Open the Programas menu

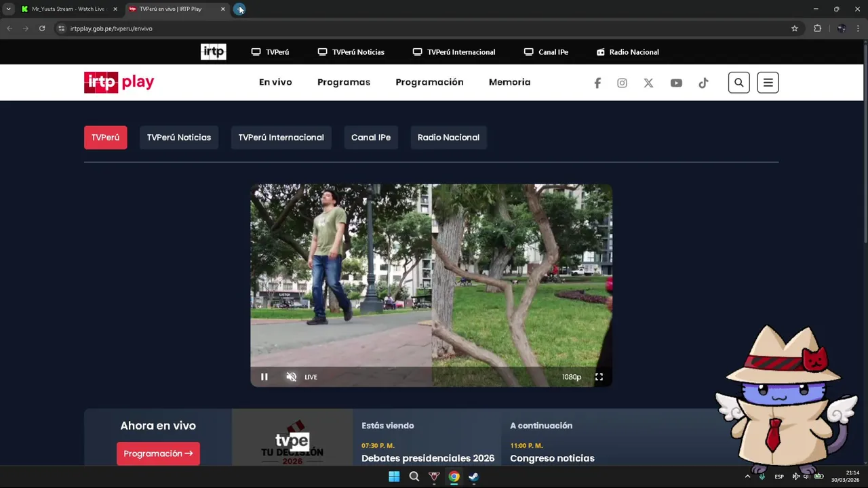344,82
